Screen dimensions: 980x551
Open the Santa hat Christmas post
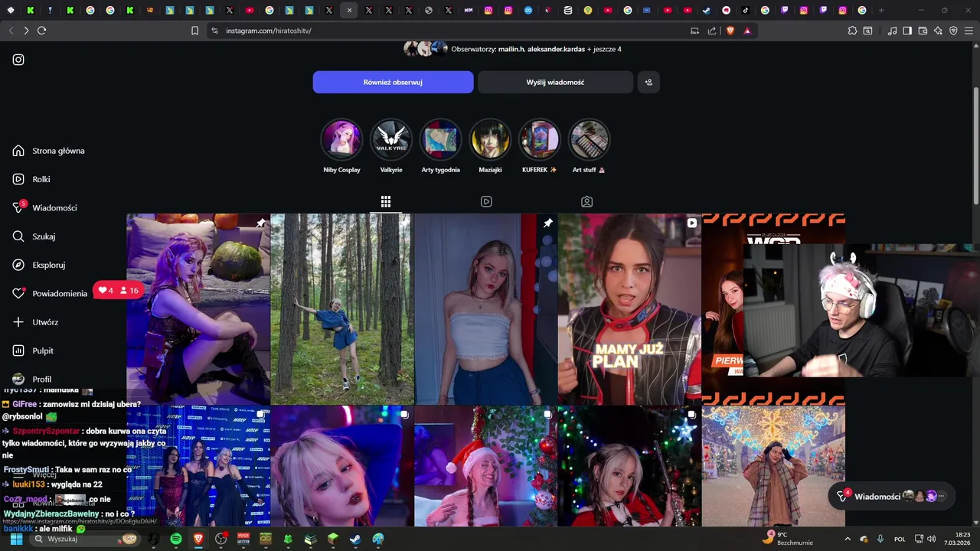pyautogui.click(x=485, y=466)
